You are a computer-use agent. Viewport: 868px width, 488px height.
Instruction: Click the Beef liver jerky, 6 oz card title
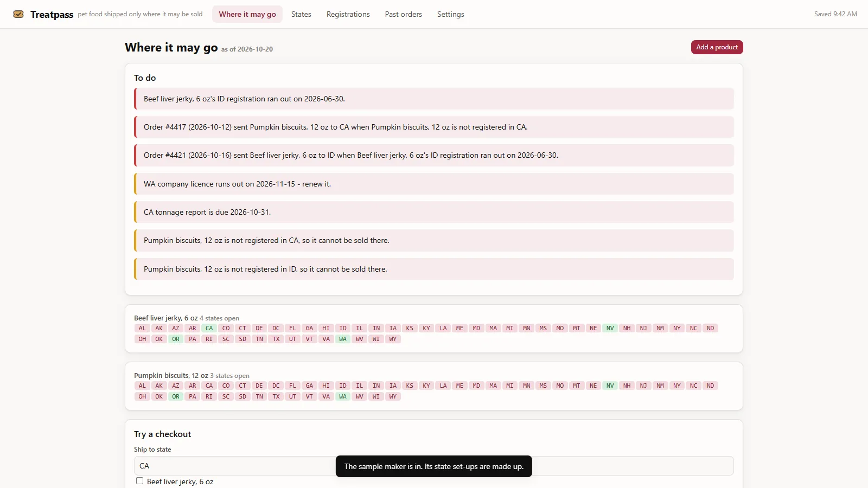click(166, 318)
